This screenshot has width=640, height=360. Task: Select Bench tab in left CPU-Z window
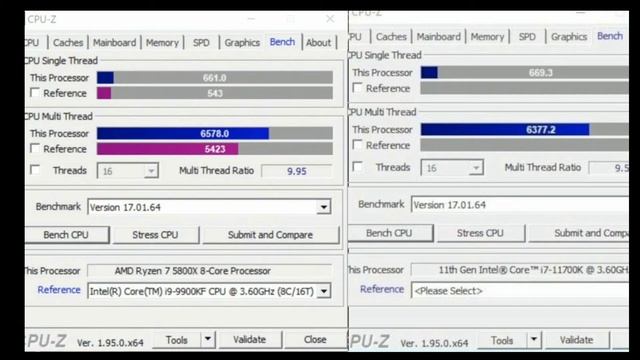point(282,42)
